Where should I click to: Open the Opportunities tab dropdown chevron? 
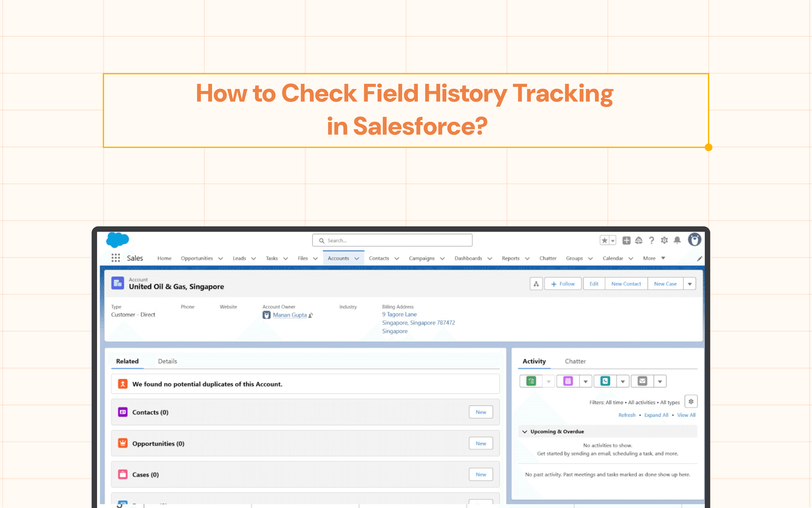pos(220,258)
